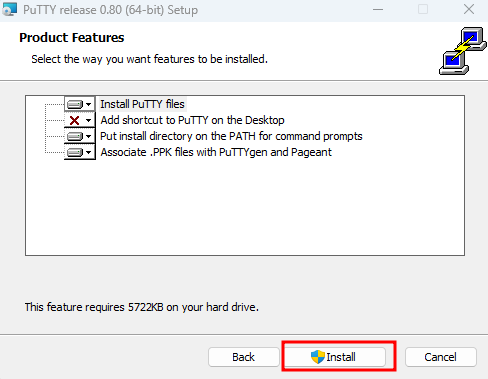Click the 'This feature requires 5722KB' text
This screenshot has height=379, width=488.
point(142,307)
